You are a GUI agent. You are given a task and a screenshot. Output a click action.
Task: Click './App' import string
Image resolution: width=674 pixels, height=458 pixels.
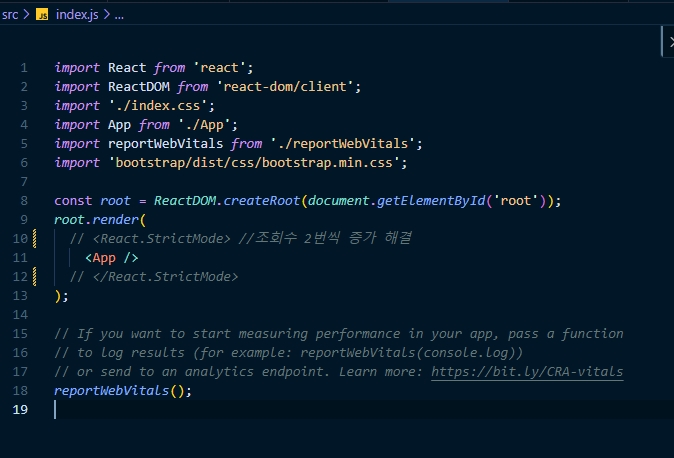pos(205,125)
